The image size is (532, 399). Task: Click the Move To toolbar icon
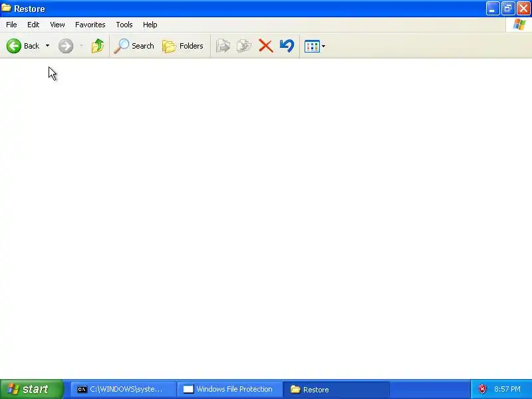[x=223, y=46]
